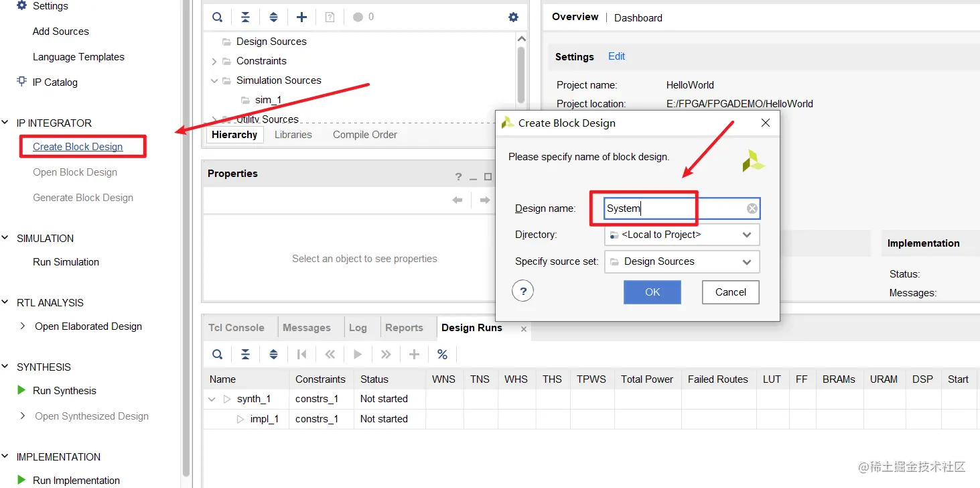This screenshot has height=488, width=980.
Task: Collapse the SIMULATION section
Action: pos(5,238)
